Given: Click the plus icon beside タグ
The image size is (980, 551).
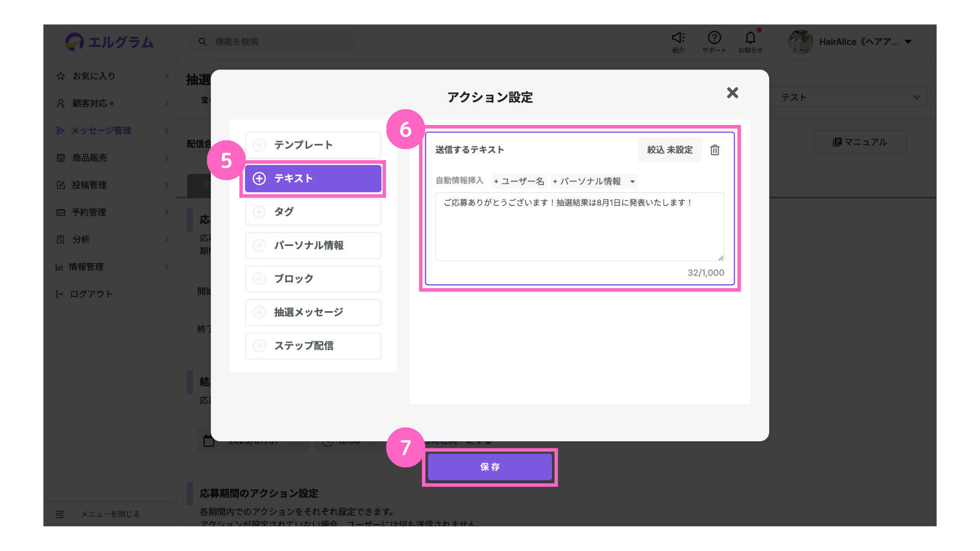Looking at the screenshot, I should pyautogui.click(x=259, y=212).
